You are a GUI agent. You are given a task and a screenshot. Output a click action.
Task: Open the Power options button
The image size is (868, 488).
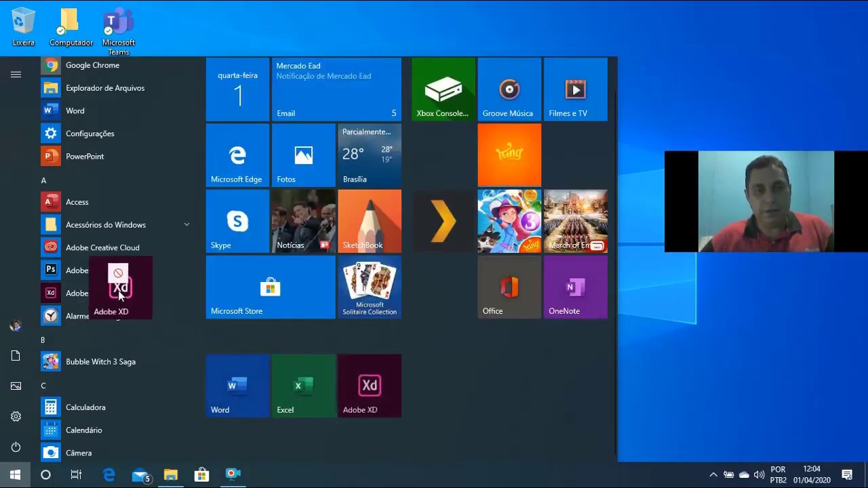click(16, 447)
